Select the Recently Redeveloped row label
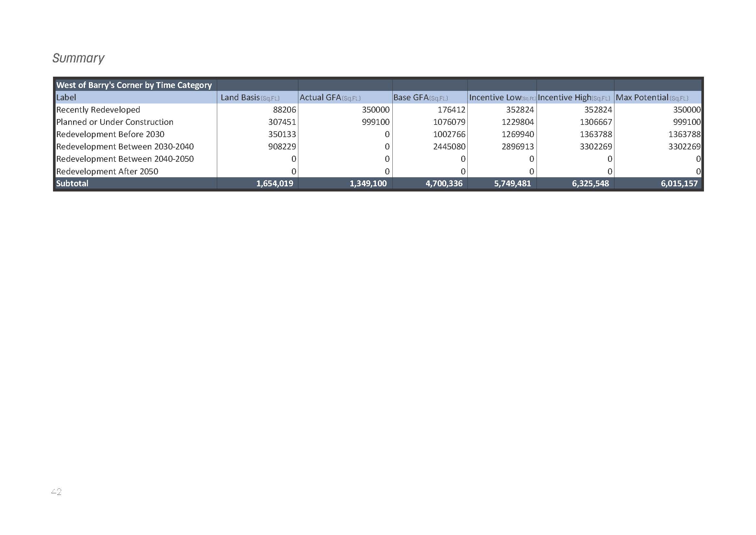756x535 pixels. click(98, 110)
